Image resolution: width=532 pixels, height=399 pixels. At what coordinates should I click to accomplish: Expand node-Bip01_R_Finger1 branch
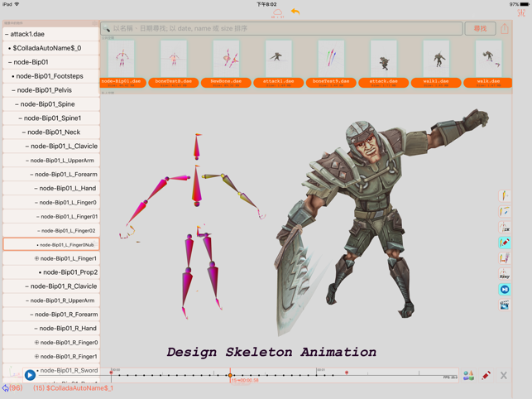pos(36,356)
